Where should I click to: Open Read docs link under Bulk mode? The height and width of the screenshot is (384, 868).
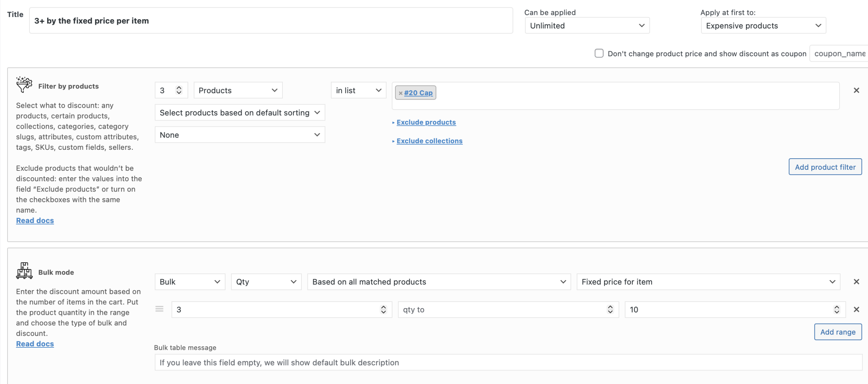tap(35, 344)
